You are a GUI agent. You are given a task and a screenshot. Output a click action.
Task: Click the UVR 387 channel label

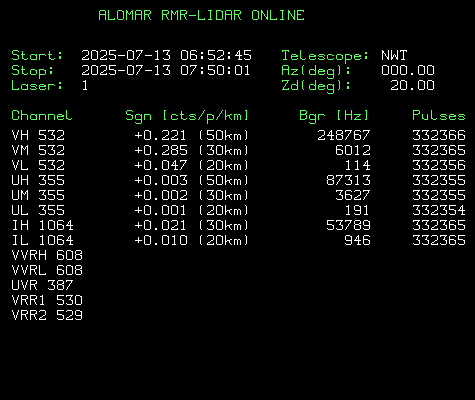tap(42, 285)
